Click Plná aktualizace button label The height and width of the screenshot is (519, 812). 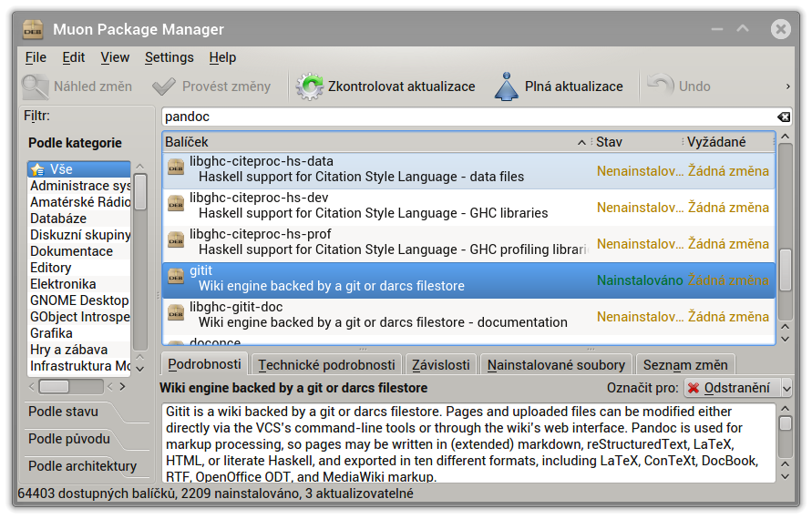pos(574,86)
